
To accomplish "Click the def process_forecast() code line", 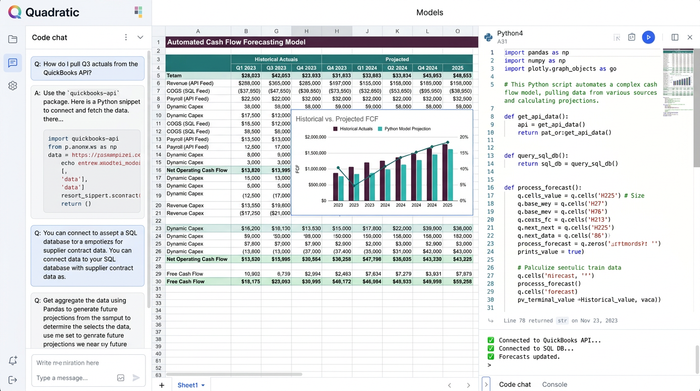I will pos(543,187).
